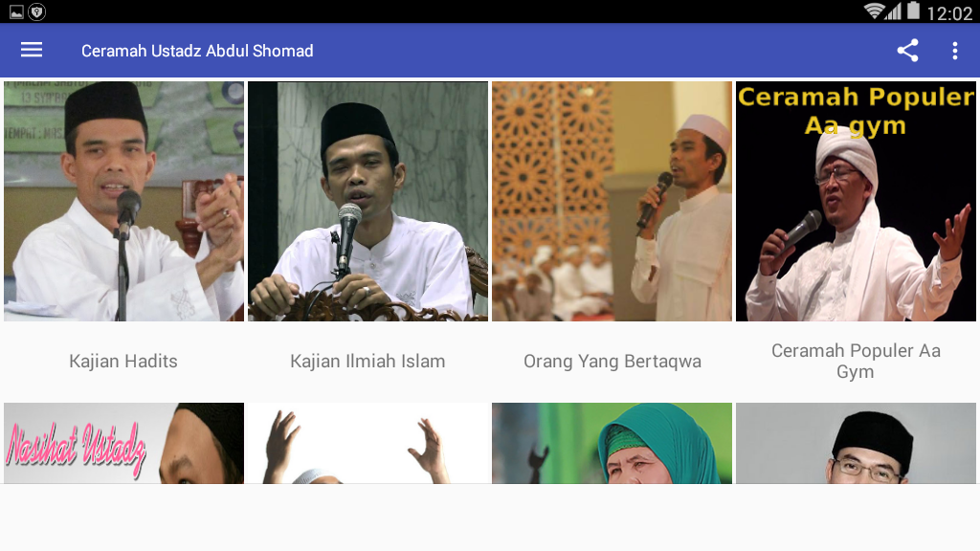Open the raised hands prayer thumbnail
The image size is (980, 551).
click(x=367, y=443)
